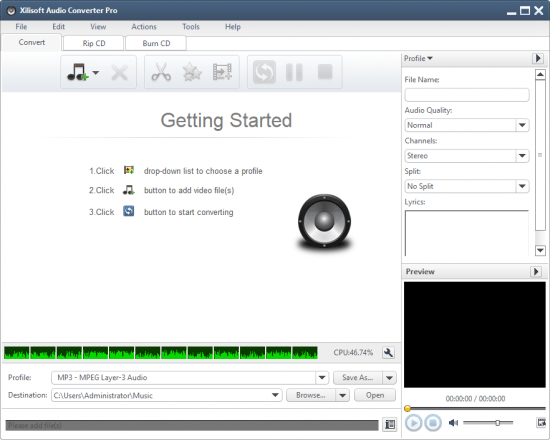
Task: Select the scissors Clip tool
Action: click(161, 72)
